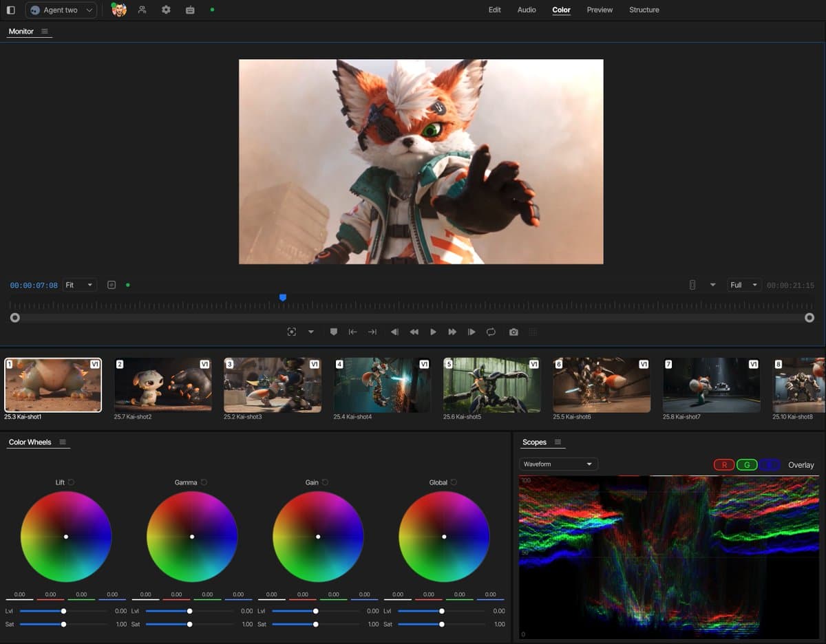The width and height of the screenshot is (826, 644).
Task: Select clip thumbnail 25.2 Kai-shot3
Action: coord(273,385)
